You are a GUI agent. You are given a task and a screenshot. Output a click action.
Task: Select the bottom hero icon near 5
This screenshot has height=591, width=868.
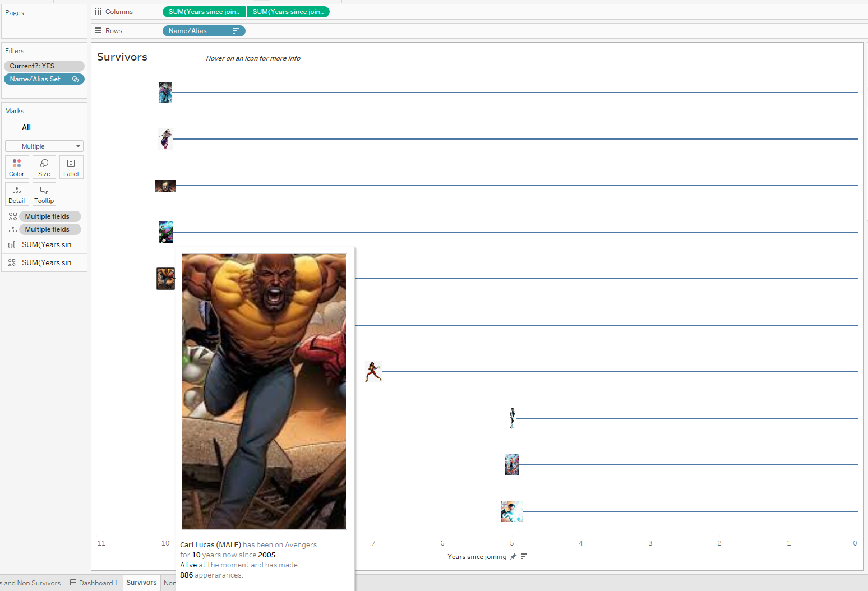point(512,511)
